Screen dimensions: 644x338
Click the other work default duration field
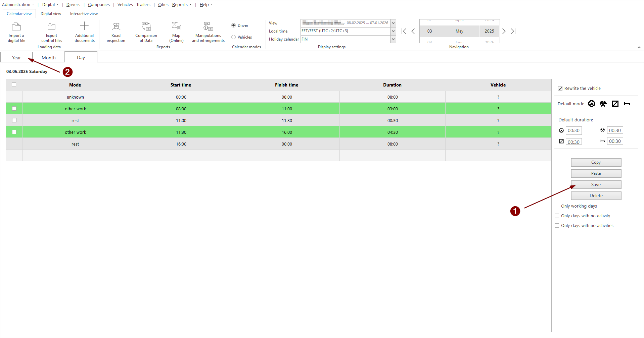click(x=615, y=130)
